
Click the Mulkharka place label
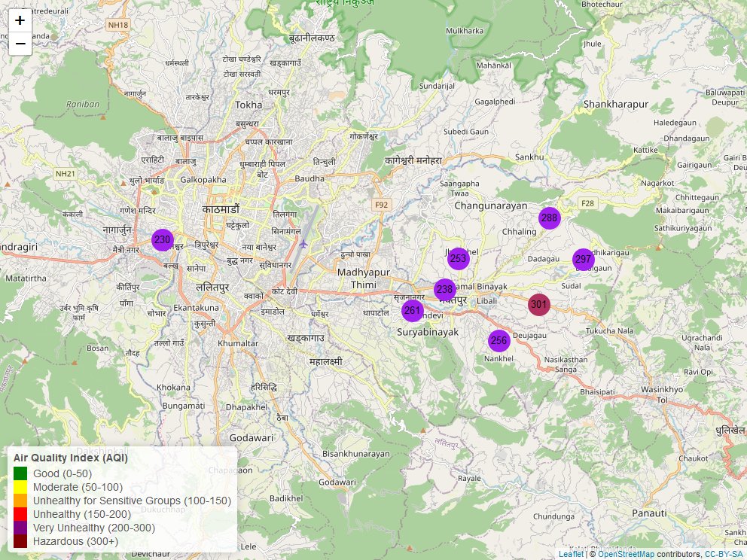pyautogui.click(x=465, y=31)
